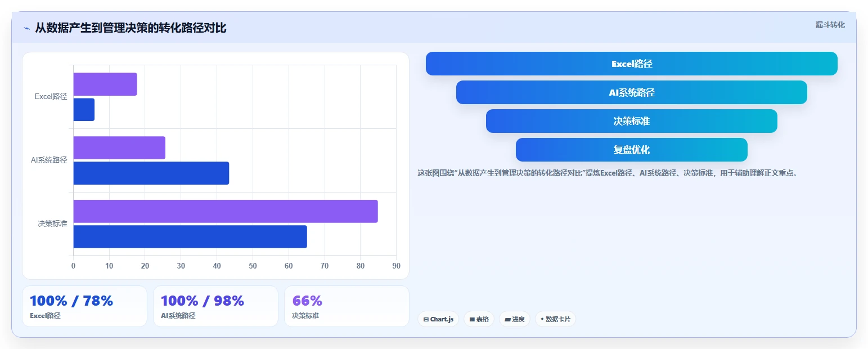Click the x-axis tick value 60
The width and height of the screenshot is (868, 349).
(x=289, y=266)
